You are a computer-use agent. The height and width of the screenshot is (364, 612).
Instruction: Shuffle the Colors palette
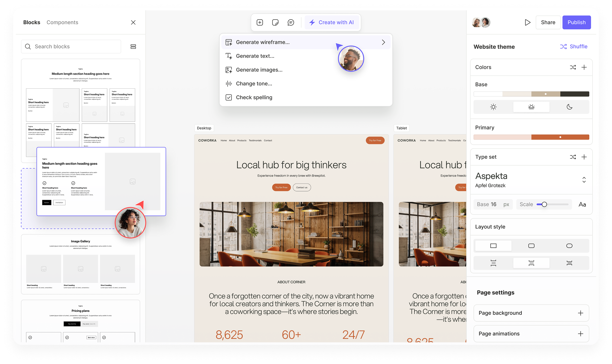coord(573,67)
